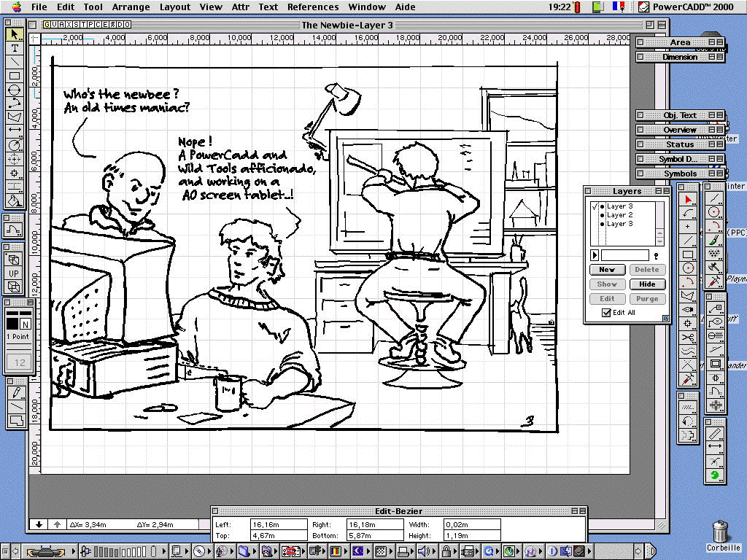Expand the Area palette windowshade
This screenshot has width=747, height=560.
coord(720,42)
